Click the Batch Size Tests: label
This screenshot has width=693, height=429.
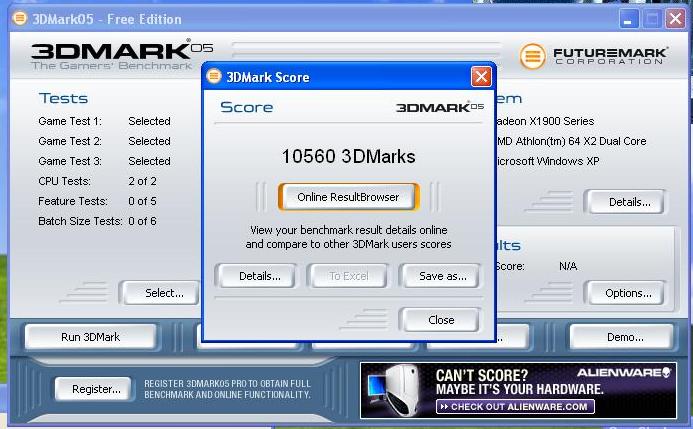click(x=80, y=221)
